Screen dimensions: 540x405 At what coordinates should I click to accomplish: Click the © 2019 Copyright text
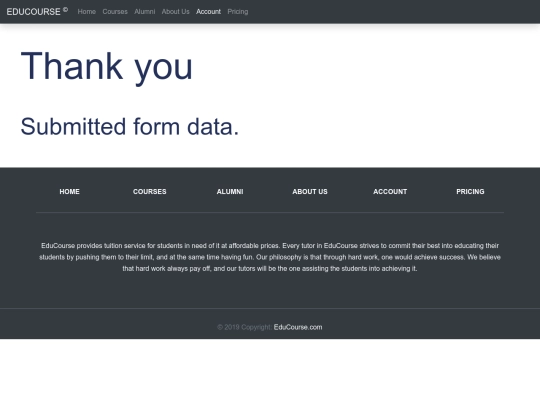tap(245, 327)
